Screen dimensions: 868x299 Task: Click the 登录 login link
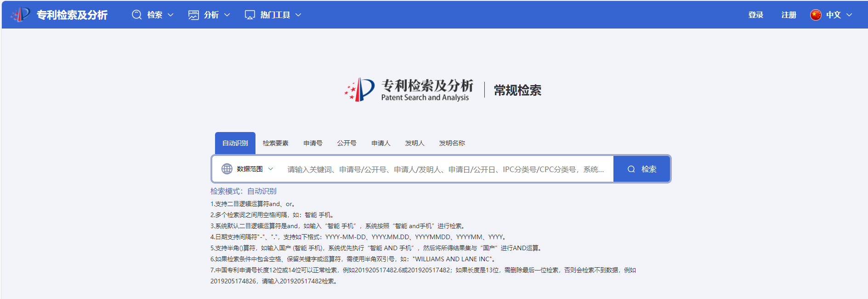[755, 15]
